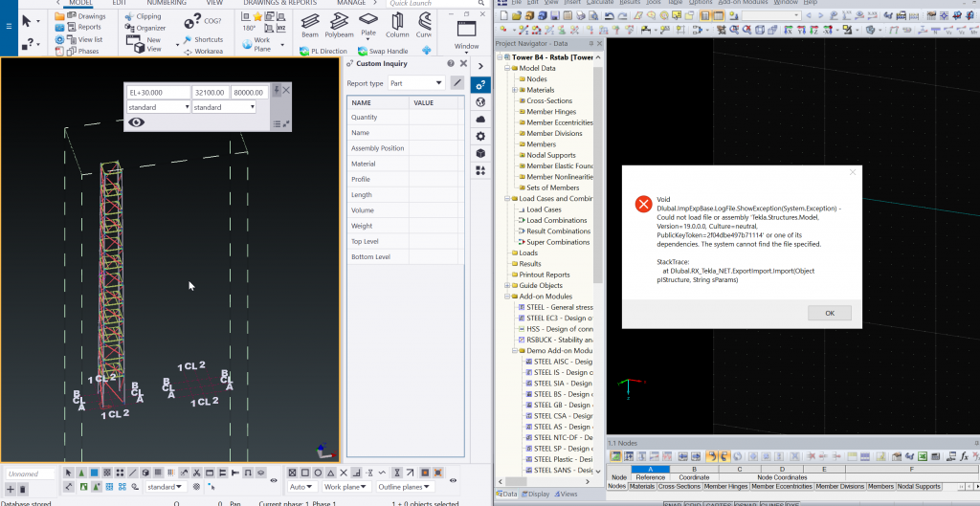The image size is (980, 506).
Task: Open the help icon in Custom Inquiry
Action: [x=451, y=63]
